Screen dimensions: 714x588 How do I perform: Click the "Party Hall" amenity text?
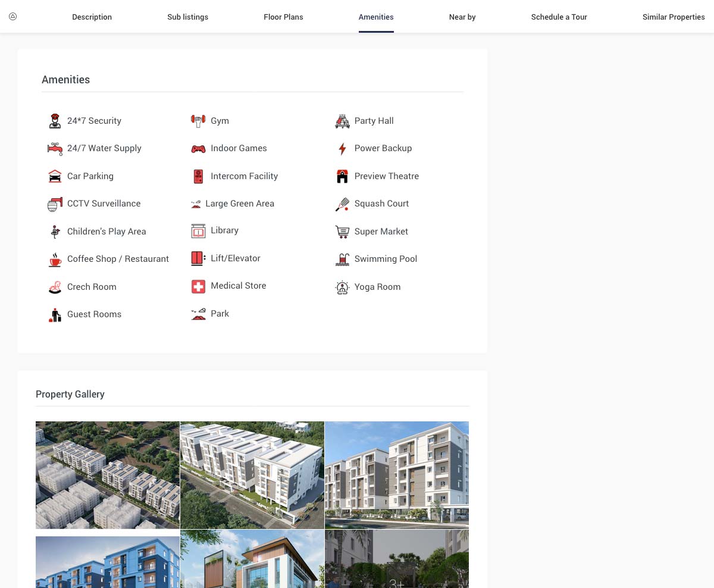click(374, 121)
